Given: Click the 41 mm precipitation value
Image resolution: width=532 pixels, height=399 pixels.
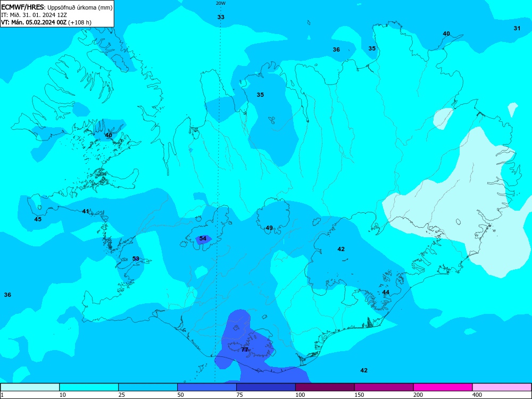Looking at the screenshot, I should (86, 211).
